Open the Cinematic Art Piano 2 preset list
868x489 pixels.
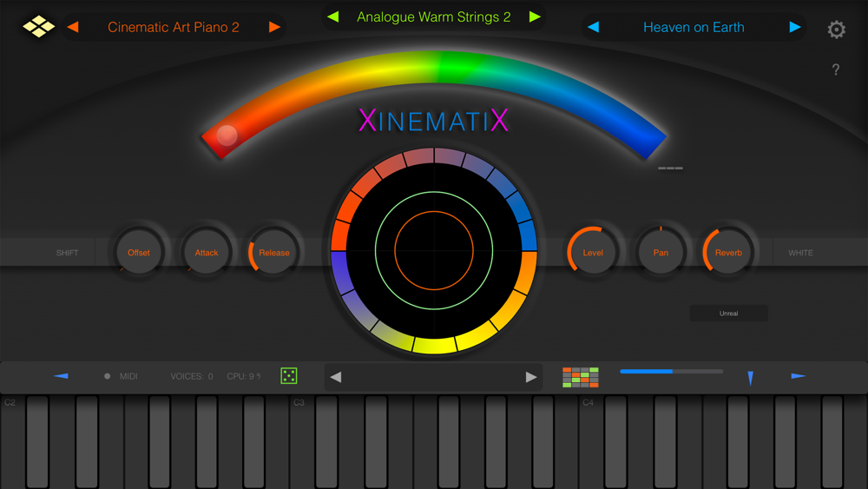[174, 27]
